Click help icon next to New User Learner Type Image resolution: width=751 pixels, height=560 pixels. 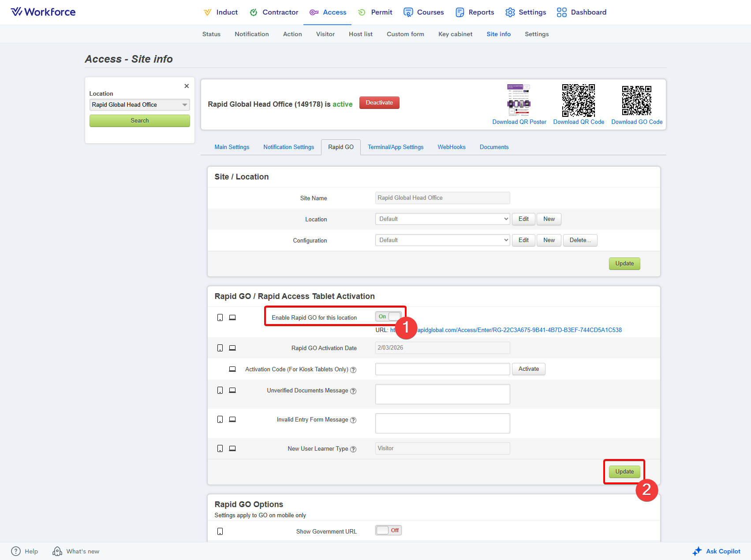(x=353, y=449)
